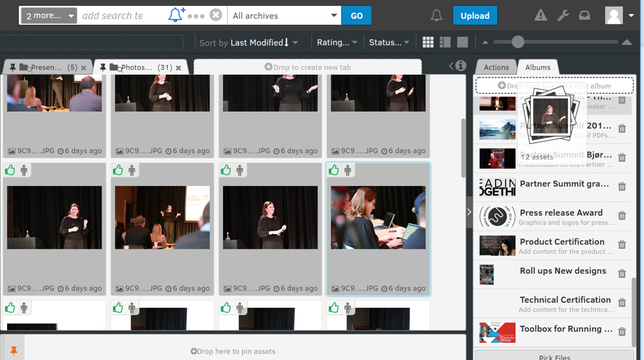Open the Technical Certification album

[552, 304]
